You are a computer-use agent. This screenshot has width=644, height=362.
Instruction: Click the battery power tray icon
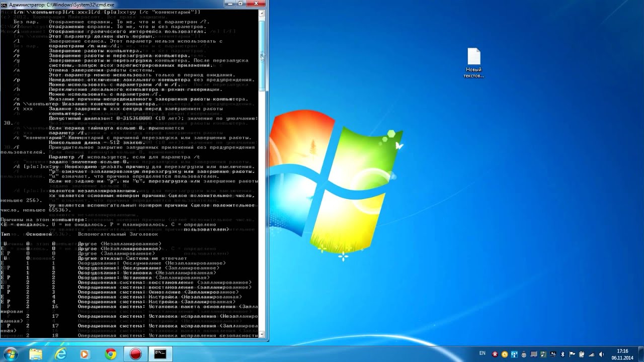[x=582, y=354]
